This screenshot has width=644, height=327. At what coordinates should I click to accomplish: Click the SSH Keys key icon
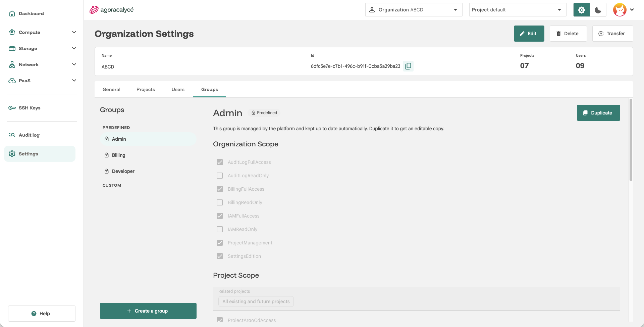coord(12,108)
